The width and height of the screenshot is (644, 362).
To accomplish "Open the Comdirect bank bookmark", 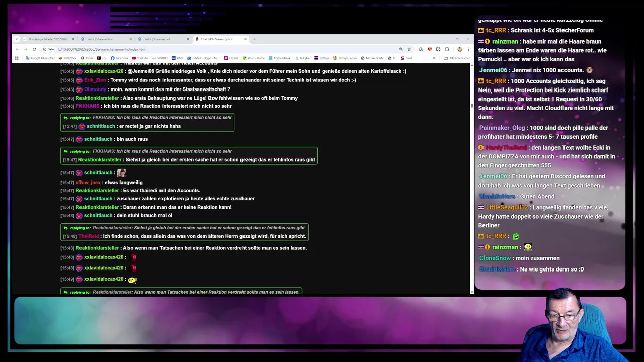I will (280, 58).
